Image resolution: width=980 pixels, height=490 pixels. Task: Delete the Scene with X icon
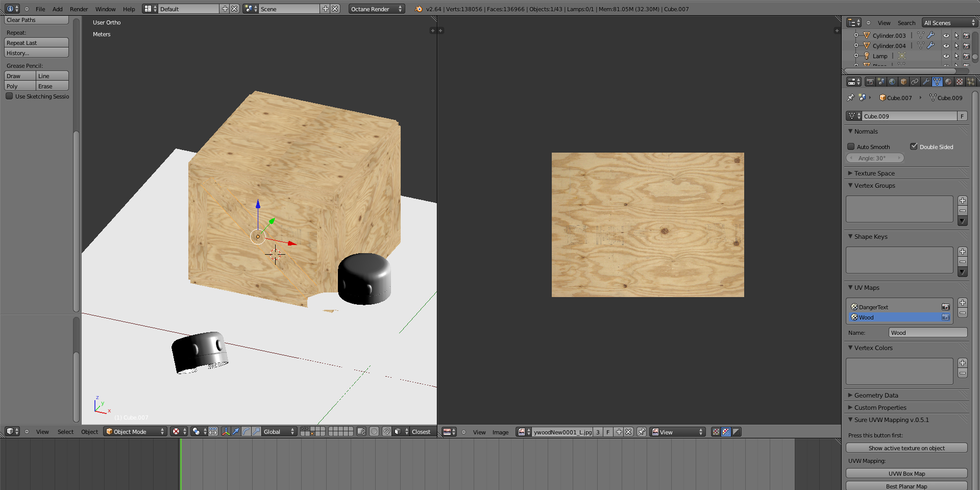pos(335,9)
